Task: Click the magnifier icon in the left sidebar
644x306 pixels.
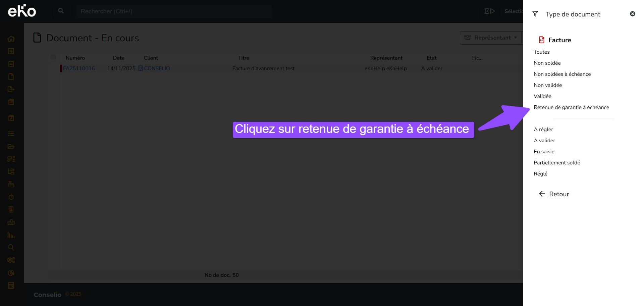Action: pos(11,248)
